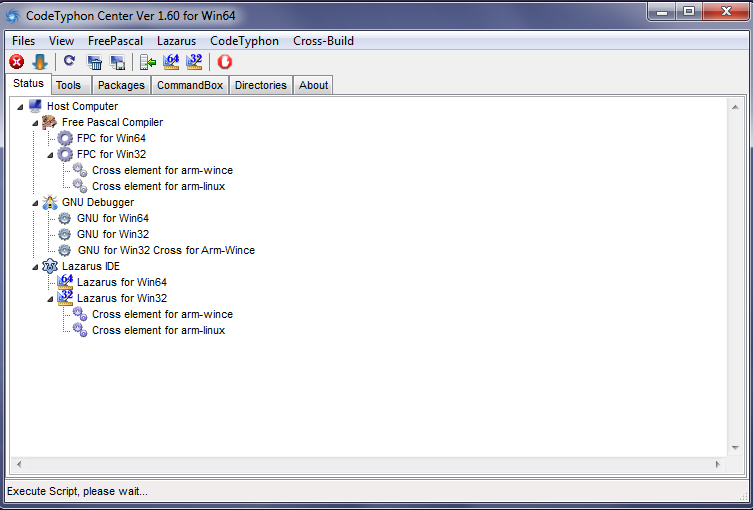
Task: Open the Lazarus menu
Action: 176,41
